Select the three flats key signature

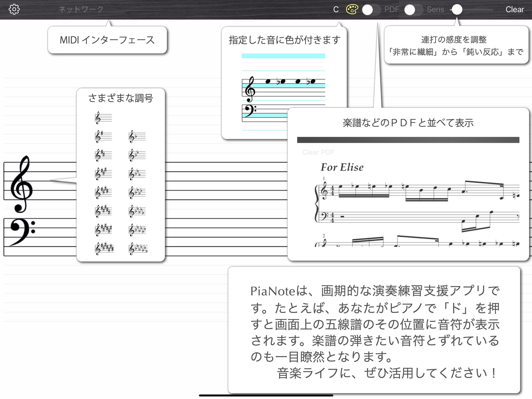click(x=137, y=174)
